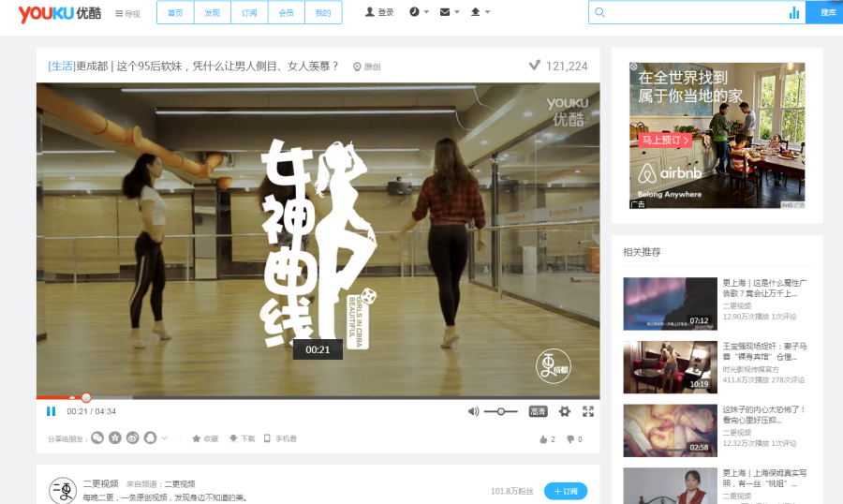Open thumbnail of 10:19 王宝强 video

670,367
